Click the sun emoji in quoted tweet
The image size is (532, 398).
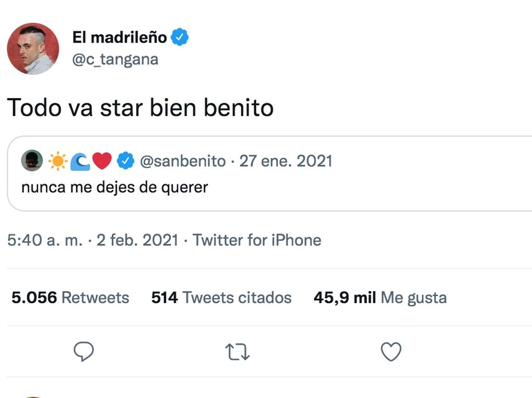tap(58, 161)
